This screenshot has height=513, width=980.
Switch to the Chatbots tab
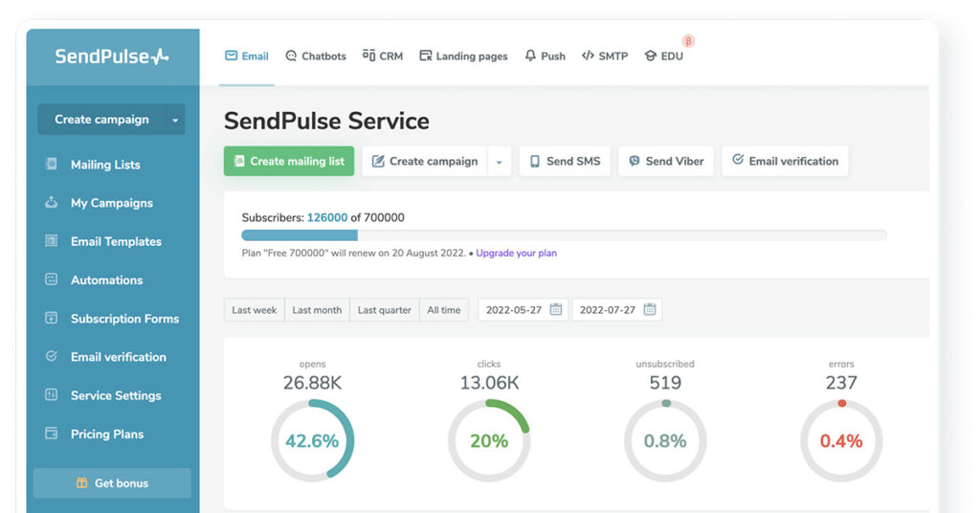click(316, 56)
